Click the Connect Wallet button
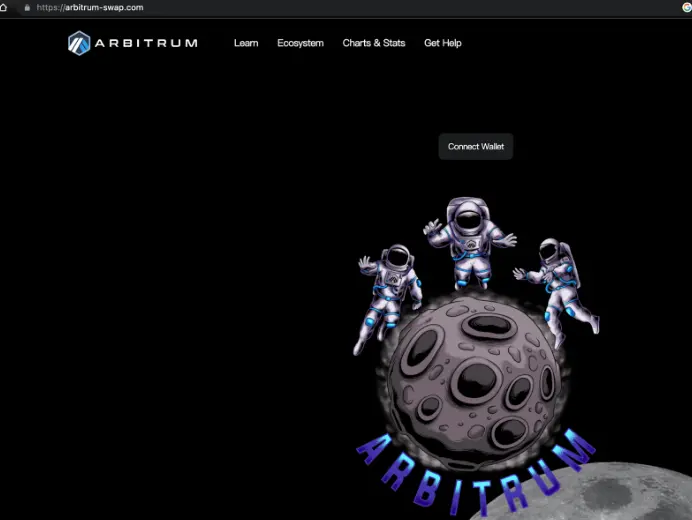Screen dimensions: 692x520 pos(476,147)
